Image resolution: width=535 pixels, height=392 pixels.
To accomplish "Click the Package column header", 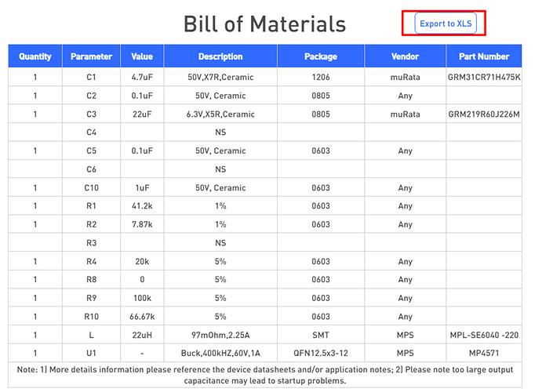I will [x=320, y=56].
